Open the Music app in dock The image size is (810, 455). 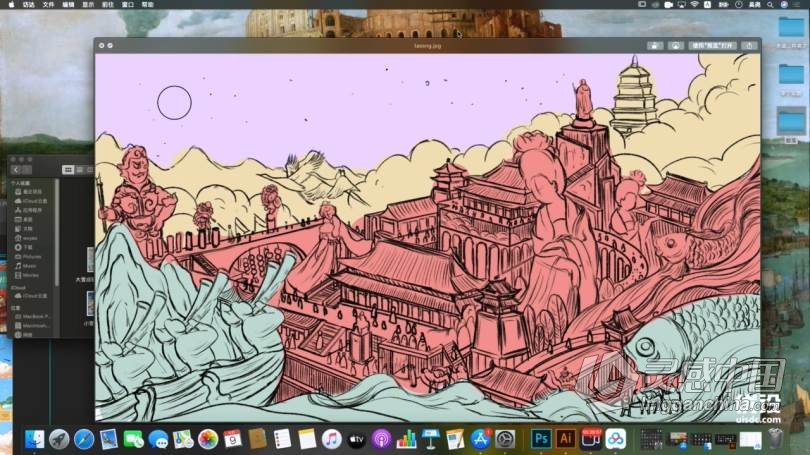click(332, 438)
